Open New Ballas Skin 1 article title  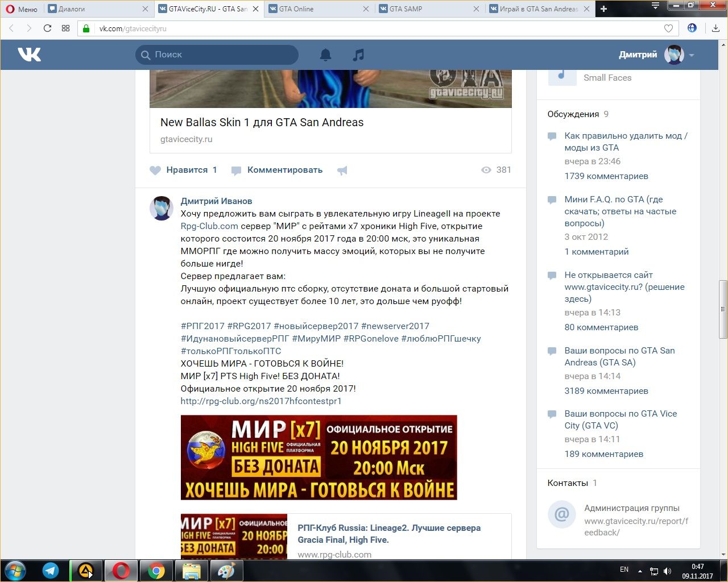click(x=262, y=122)
